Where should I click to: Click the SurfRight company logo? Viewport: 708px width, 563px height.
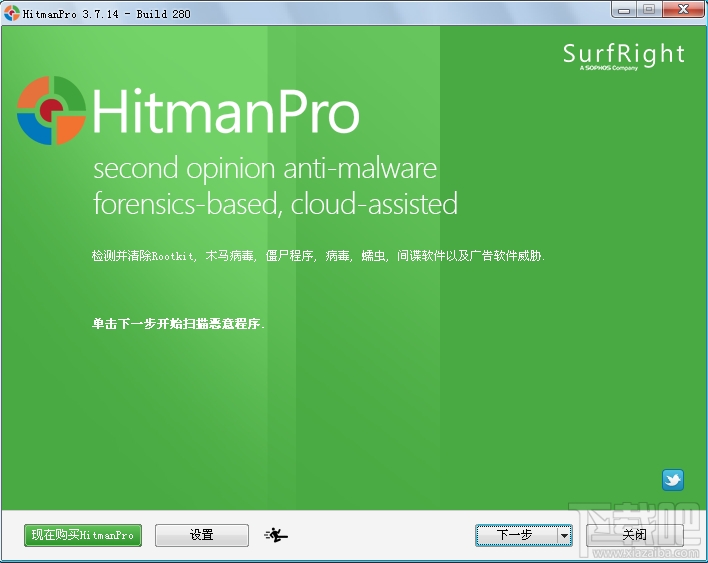coord(624,56)
